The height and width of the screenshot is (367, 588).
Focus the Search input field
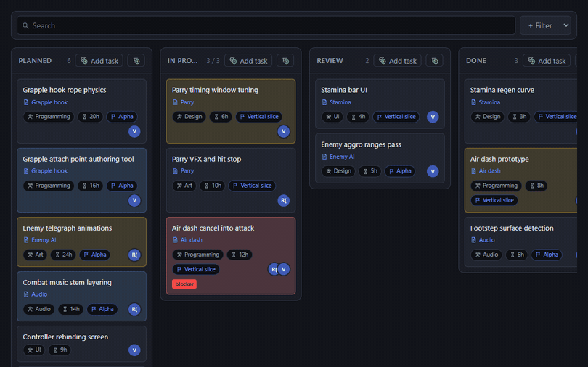tap(266, 25)
